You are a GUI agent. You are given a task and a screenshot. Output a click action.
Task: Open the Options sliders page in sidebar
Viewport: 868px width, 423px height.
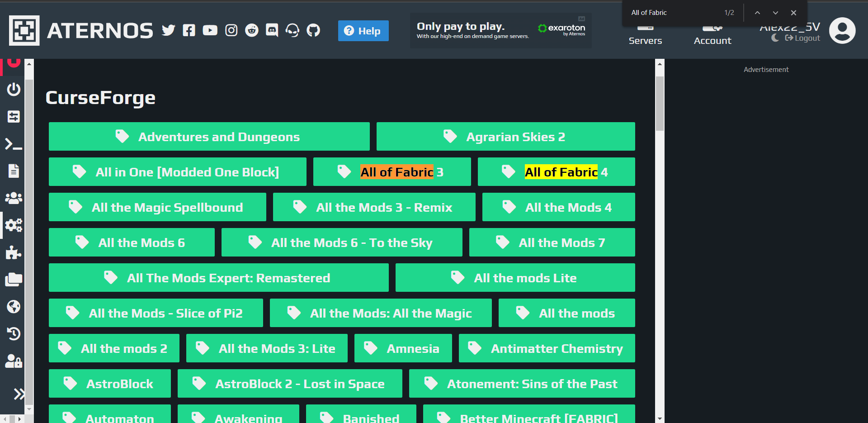14,117
